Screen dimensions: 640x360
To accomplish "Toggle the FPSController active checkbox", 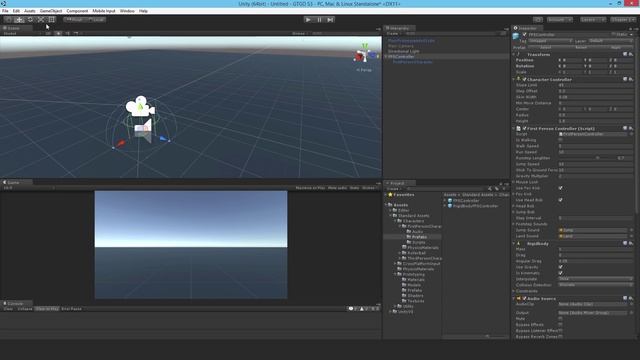I will tap(524, 35).
